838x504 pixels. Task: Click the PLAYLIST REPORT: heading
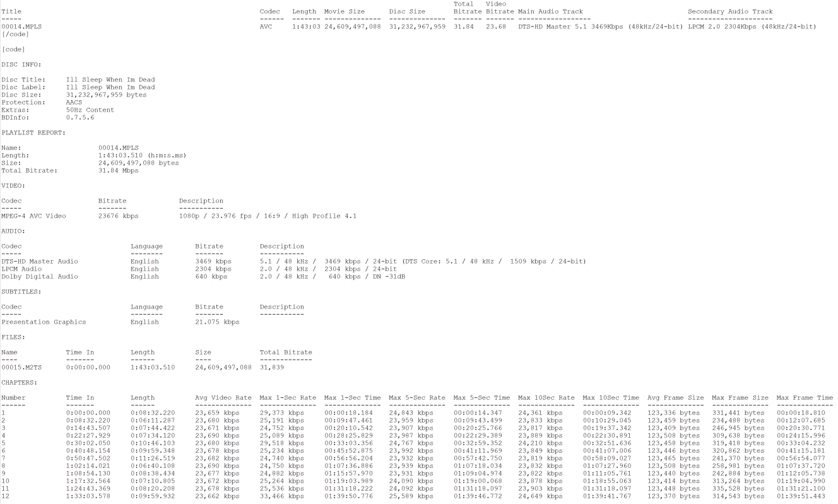pyautogui.click(x=33, y=132)
